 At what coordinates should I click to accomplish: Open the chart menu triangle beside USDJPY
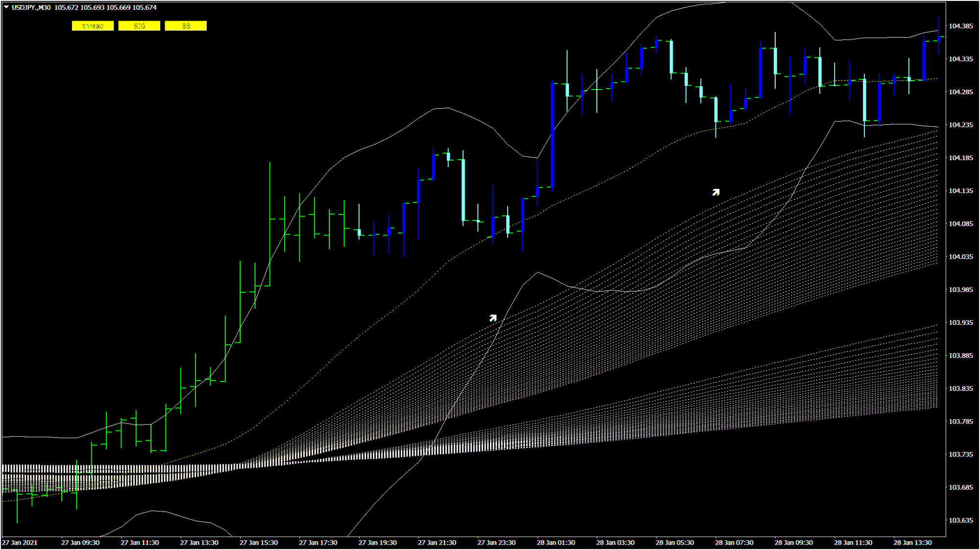coord(6,7)
